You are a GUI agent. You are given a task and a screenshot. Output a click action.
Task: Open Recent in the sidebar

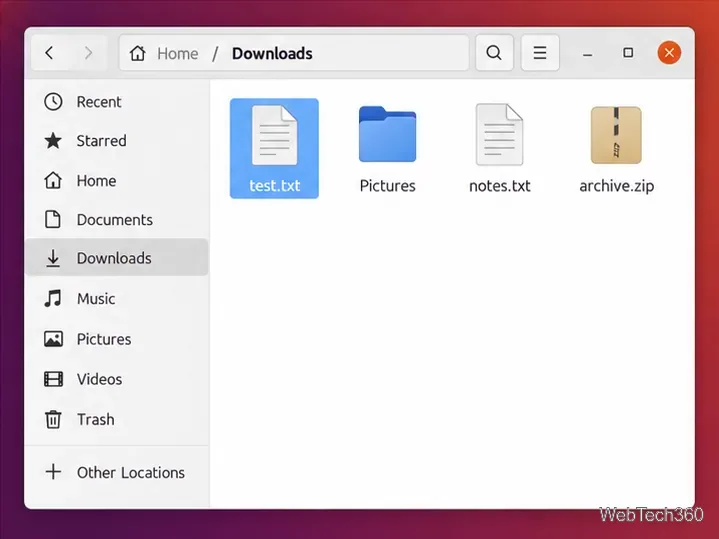(117, 102)
